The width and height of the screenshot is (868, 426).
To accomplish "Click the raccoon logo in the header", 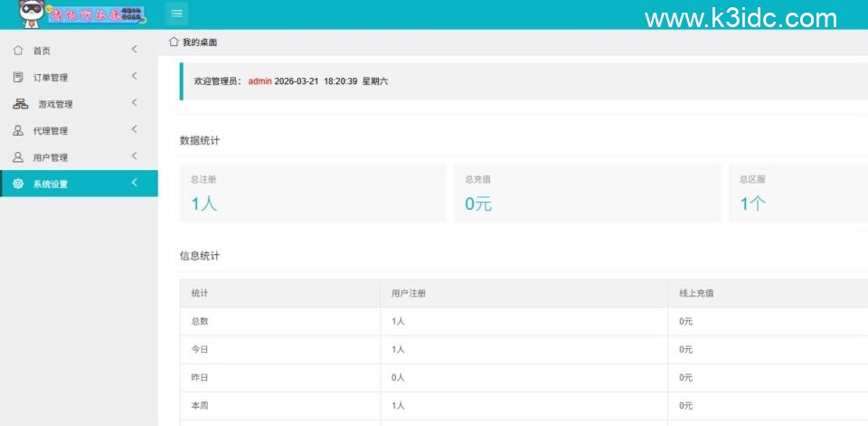I will [33, 14].
